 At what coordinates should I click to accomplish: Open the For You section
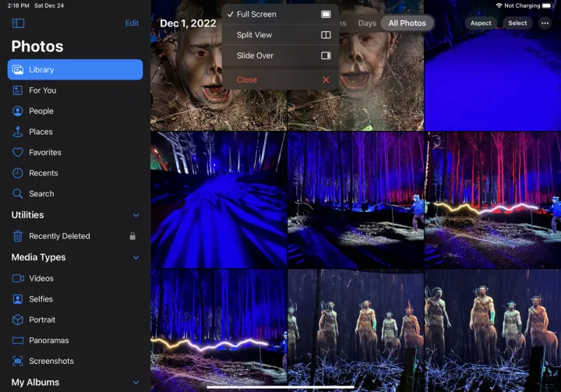(x=42, y=90)
